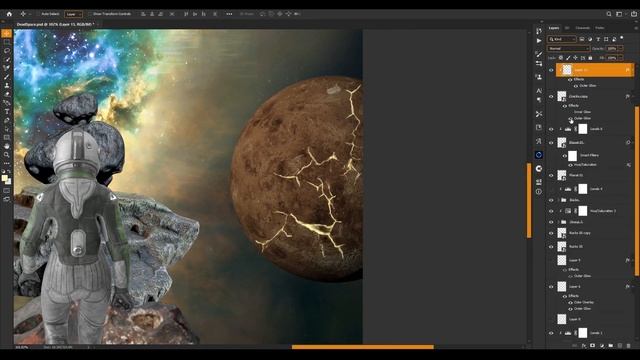
Task: Click the Share icon at top right
Action: (x=633, y=14)
